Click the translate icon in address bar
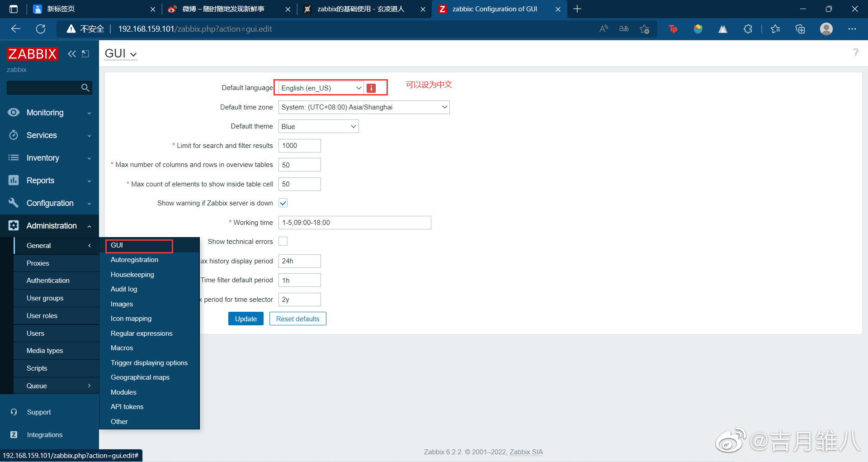Screen dimensions: 868x462 click(x=624, y=29)
